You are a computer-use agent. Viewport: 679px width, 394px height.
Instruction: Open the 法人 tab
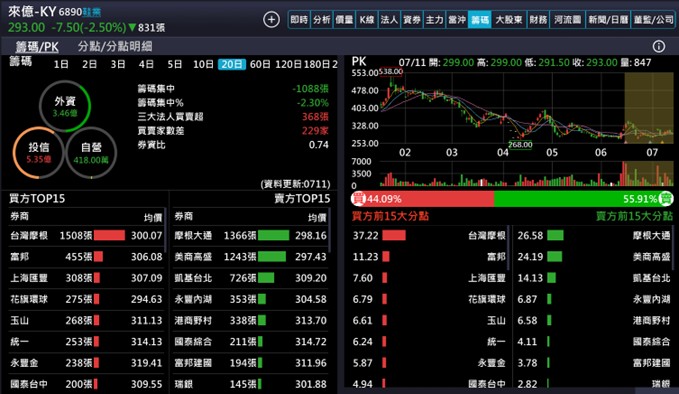tap(389, 19)
